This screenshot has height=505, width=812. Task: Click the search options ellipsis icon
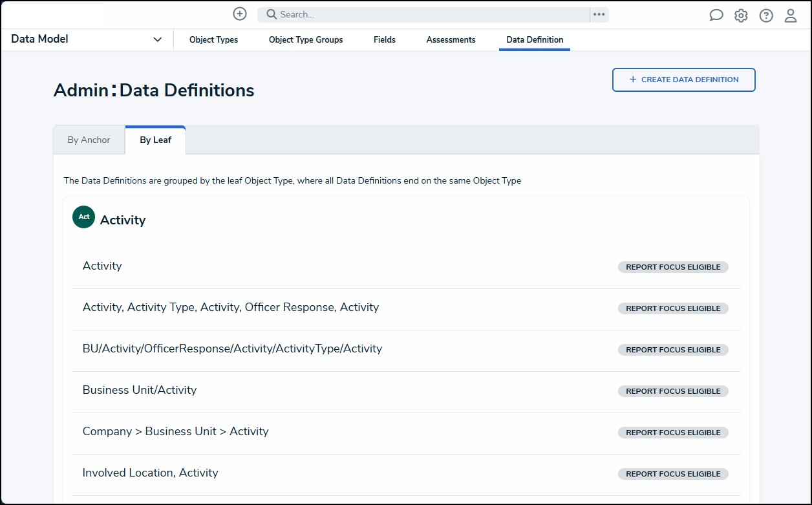click(599, 14)
